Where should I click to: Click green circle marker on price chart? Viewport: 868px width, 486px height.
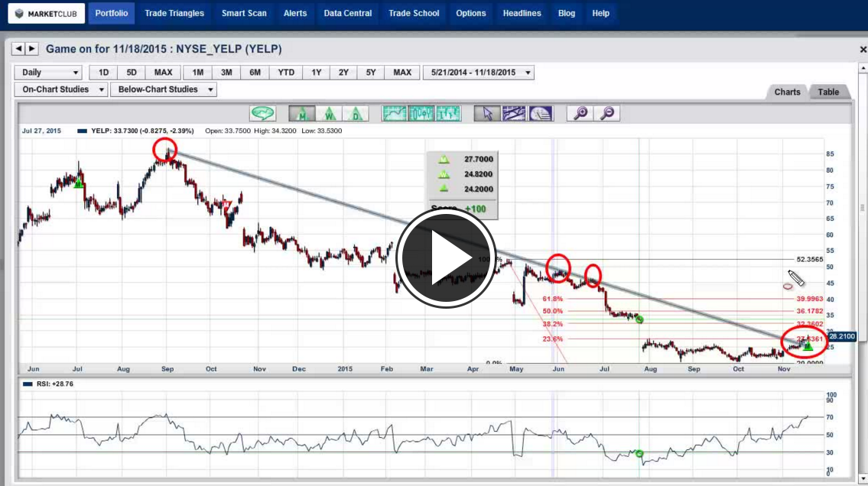(640, 319)
